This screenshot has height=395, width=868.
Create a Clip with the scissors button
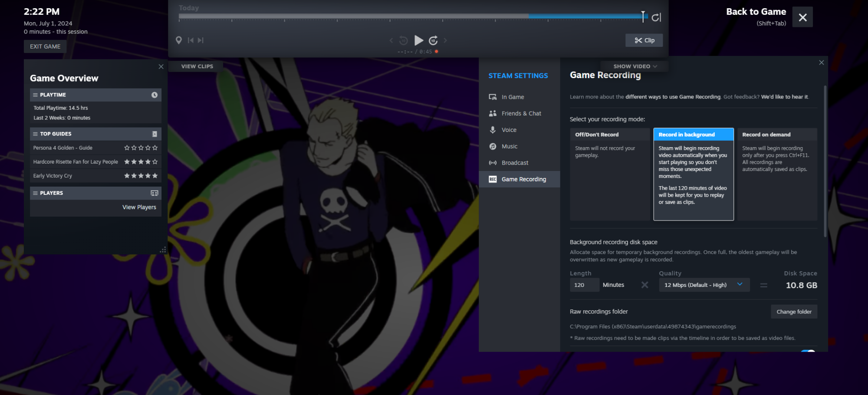coord(644,40)
